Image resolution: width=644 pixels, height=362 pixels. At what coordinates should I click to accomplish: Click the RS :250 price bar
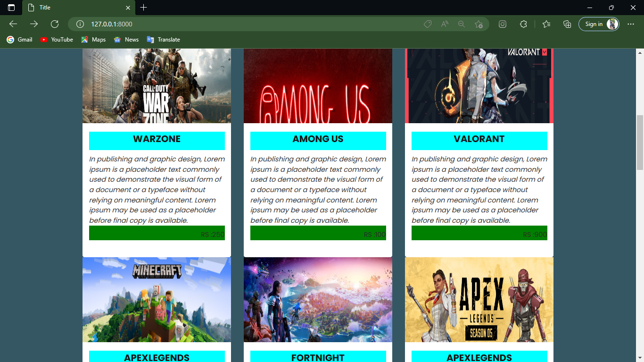click(x=157, y=233)
